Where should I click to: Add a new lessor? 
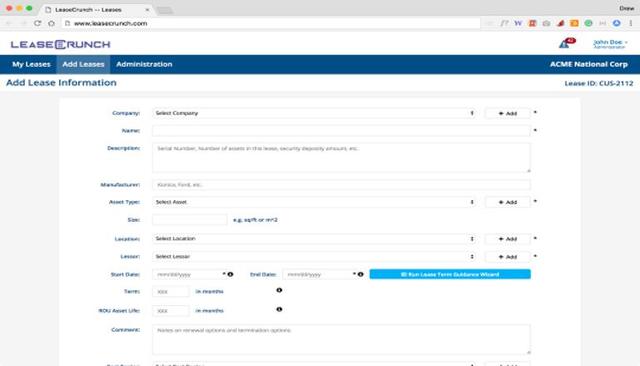click(507, 257)
